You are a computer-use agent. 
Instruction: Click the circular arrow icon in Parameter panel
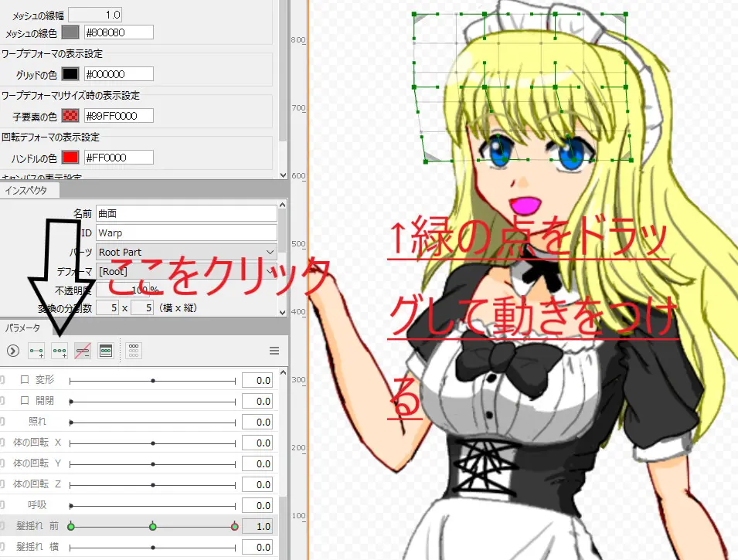pos(13,351)
